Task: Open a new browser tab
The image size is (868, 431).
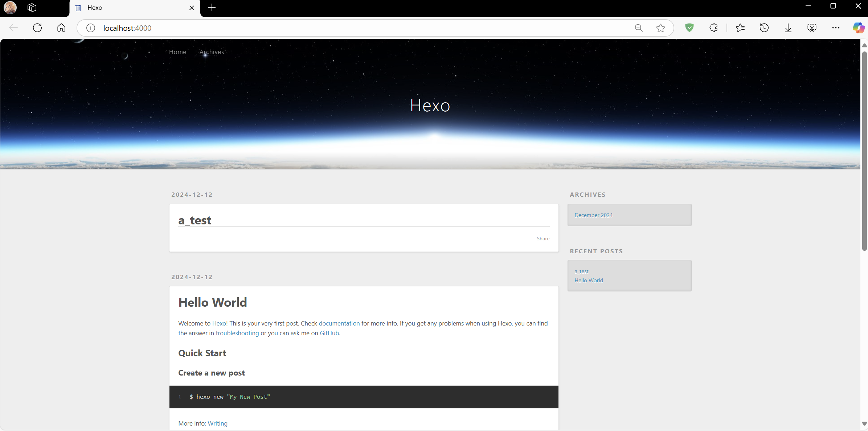Action: coord(212,8)
